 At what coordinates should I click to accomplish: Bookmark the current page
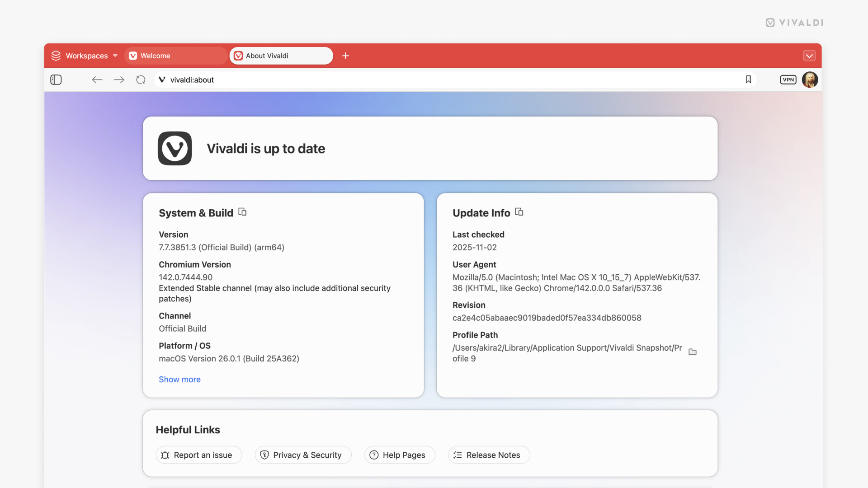[748, 80]
